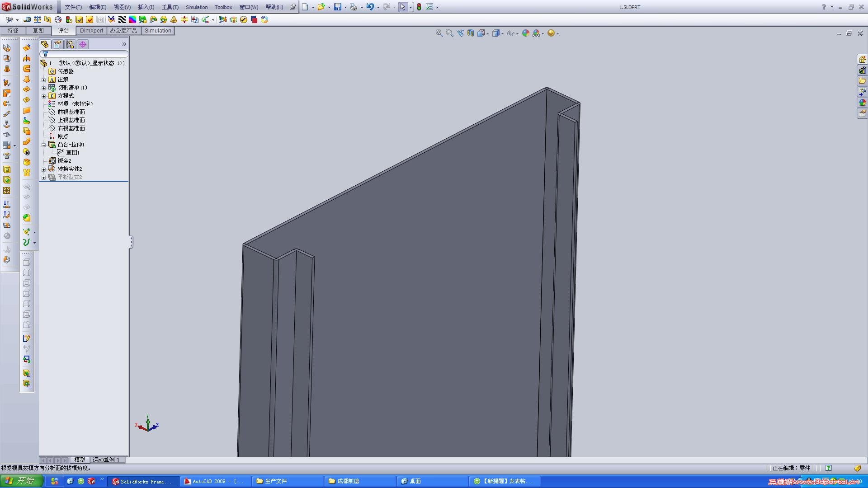Image resolution: width=868 pixels, height=488 pixels.
Task: Collapse the 凸台-拉伸1 feature node
Action: pos(44,145)
